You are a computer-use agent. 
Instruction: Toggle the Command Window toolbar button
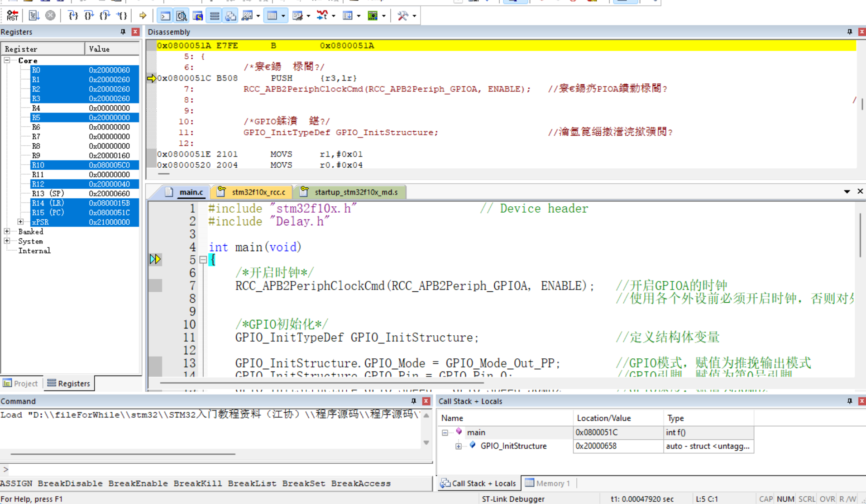tap(165, 16)
